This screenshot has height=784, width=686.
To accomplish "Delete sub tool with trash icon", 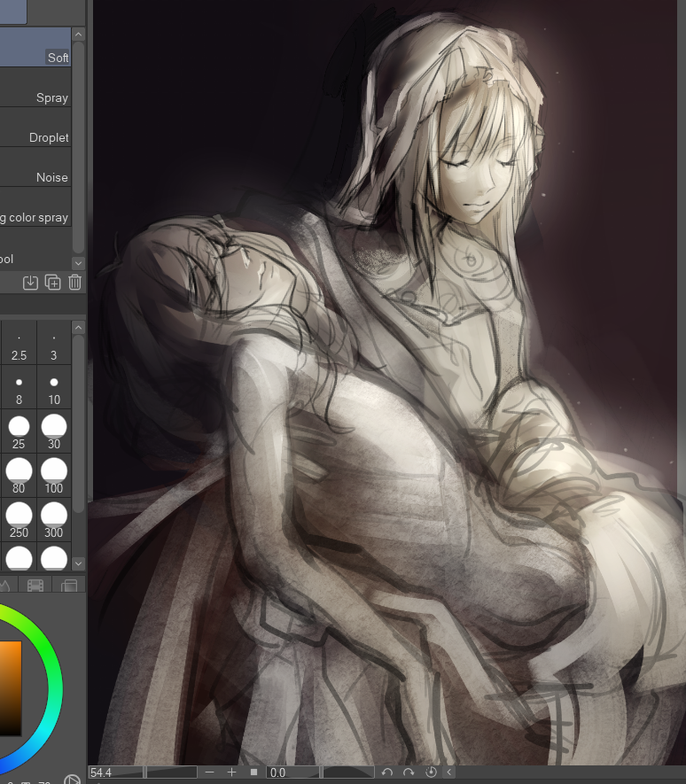I will 74,283.
